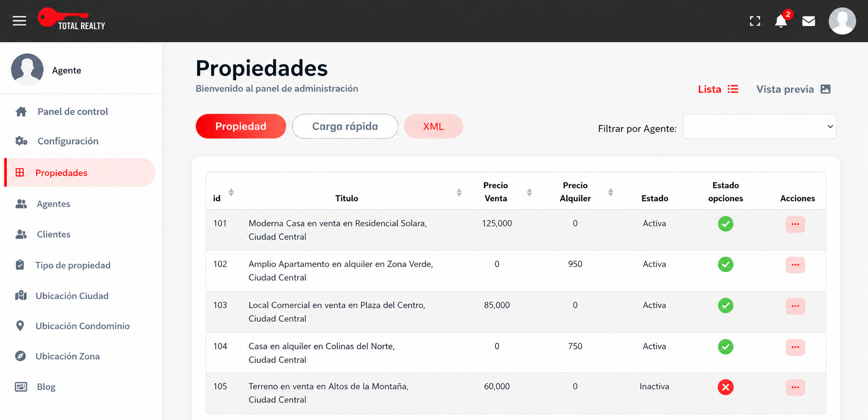This screenshot has width=868, height=420.
Task: Switch to Vista previa view
Action: tap(793, 89)
